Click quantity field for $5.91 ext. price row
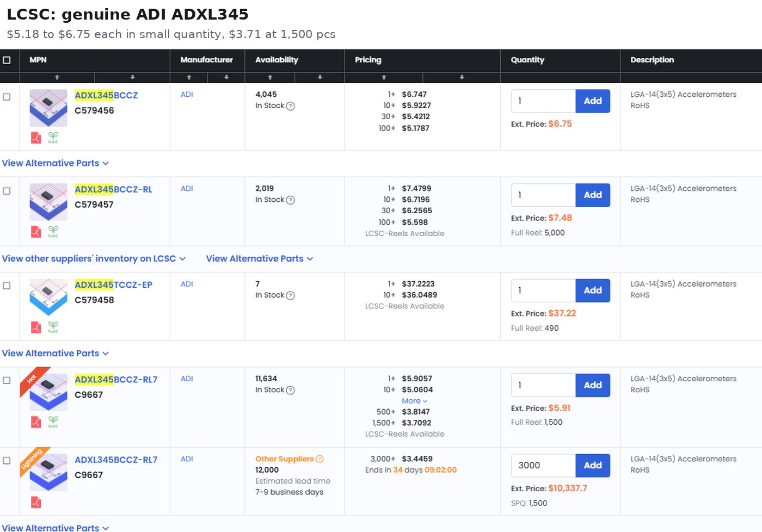Screen dimensions: 762x532 point(543,385)
